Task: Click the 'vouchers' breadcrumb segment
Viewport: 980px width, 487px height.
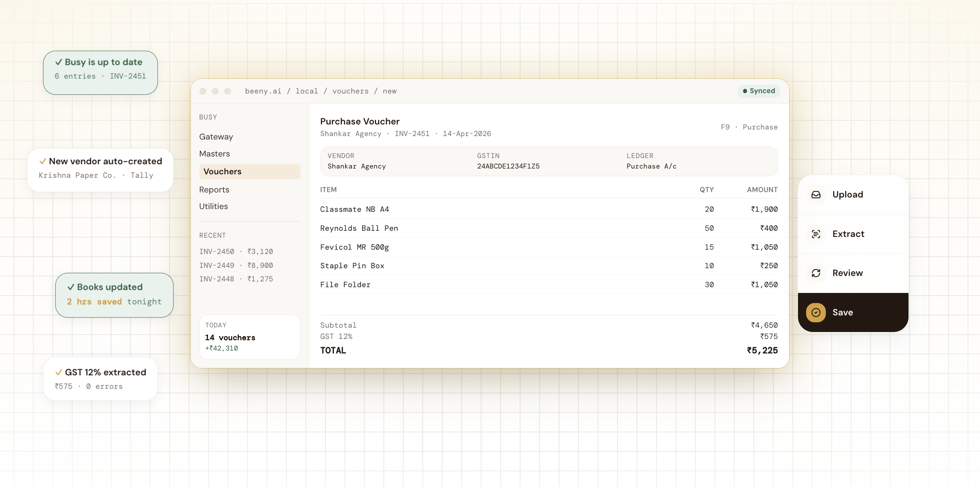Action: [x=350, y=91]
